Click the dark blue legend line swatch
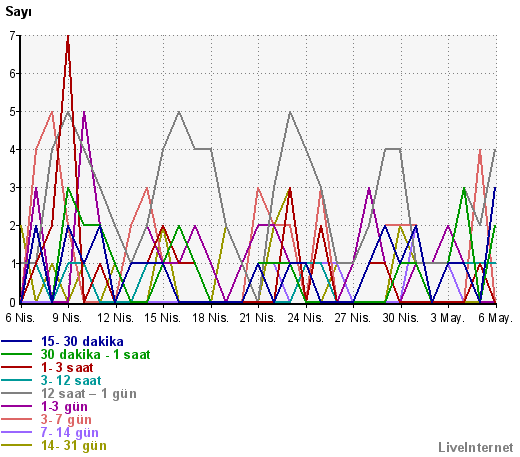 17,342
